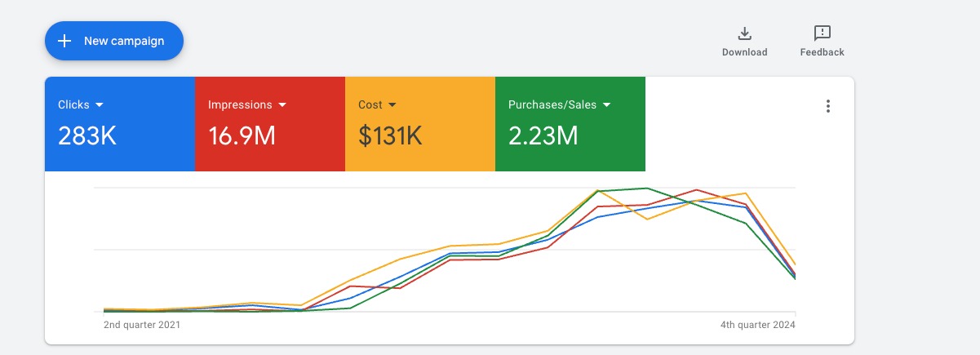This screenshot has width=980, height=355.
Task: Click the 4th quarter 2024 axis label
Action: (756, 325)
